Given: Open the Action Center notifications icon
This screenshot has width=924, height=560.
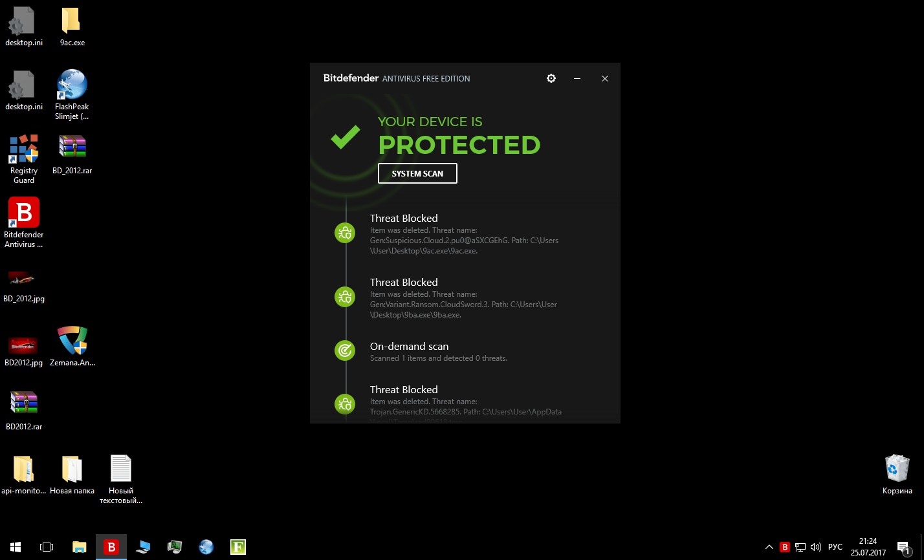Looking at the screenshot, I should (x=903, y=547).
